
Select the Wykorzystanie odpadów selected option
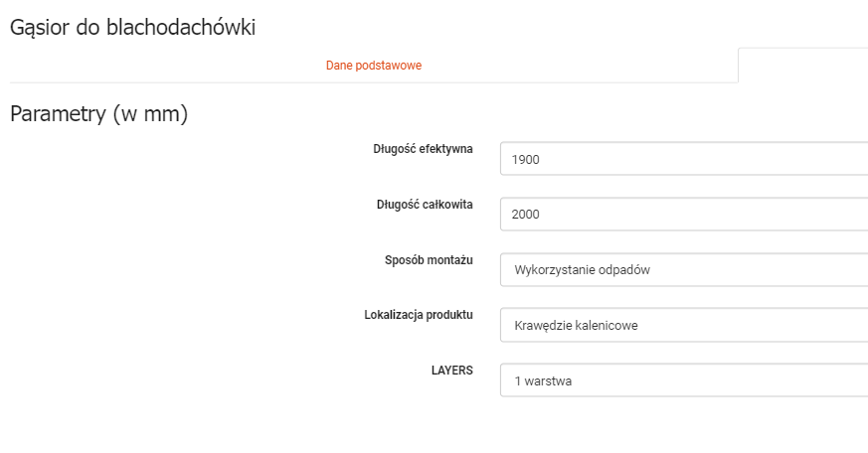(582, 269)
